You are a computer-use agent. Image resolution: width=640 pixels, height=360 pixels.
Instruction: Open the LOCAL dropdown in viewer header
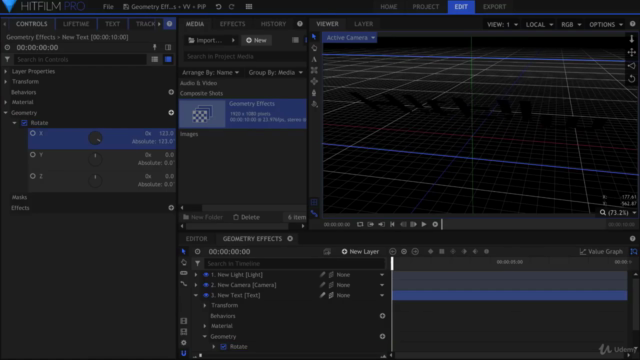tap(539, 24)
